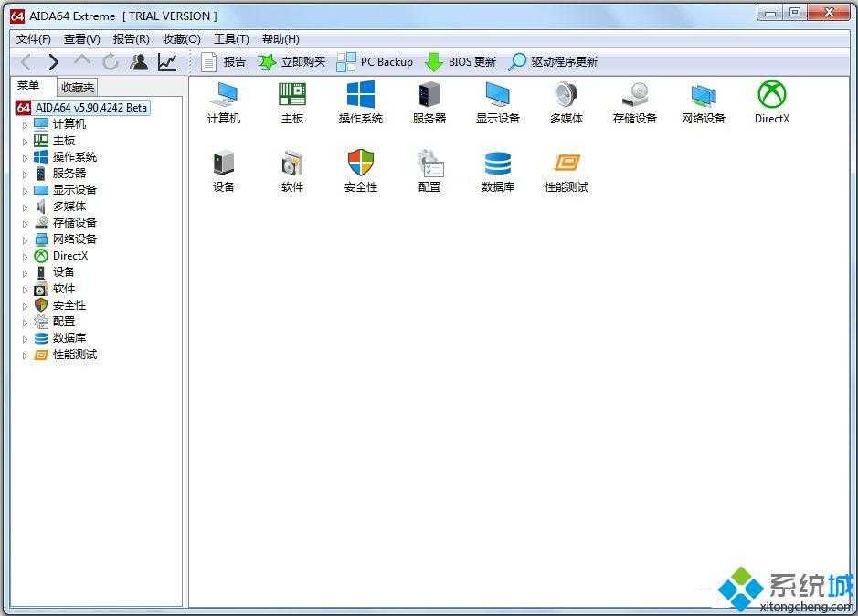Viewport: 858px width, 616px height.
Task: Select the 显示设备 (Display) icon
Action: pos(497,101)
